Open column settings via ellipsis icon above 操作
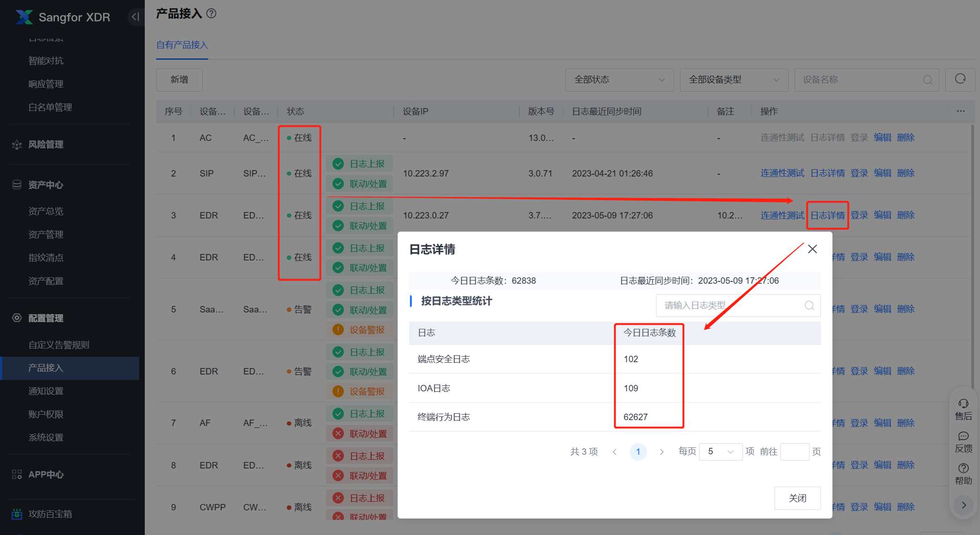Viewport: 980px width, 535px height. tap(961, 111)
